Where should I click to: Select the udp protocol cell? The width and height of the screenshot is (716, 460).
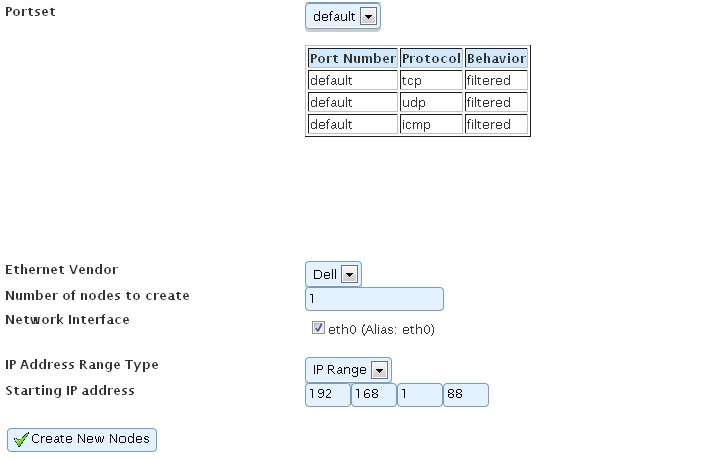pyautogui.click(x=431, y=102)
